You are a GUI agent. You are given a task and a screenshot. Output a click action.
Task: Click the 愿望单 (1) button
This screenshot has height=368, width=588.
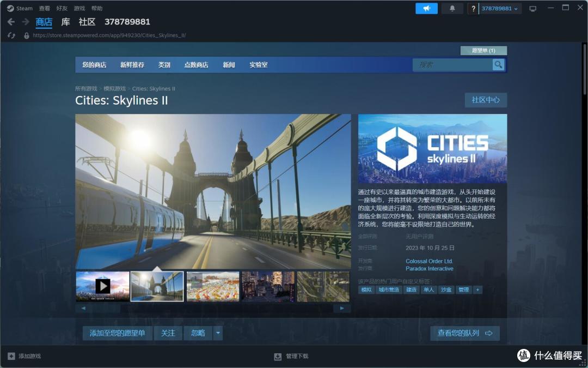[x=484, y=50]
